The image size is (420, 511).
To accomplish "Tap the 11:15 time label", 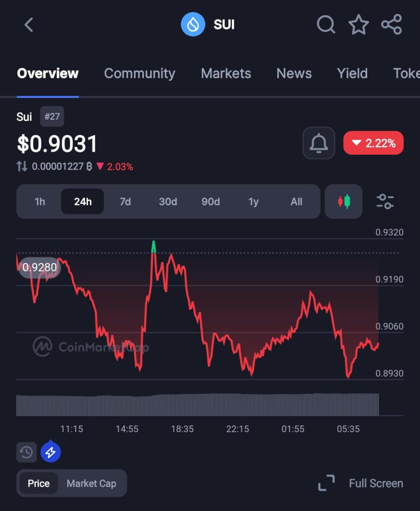I will click(x=72, y=429).
